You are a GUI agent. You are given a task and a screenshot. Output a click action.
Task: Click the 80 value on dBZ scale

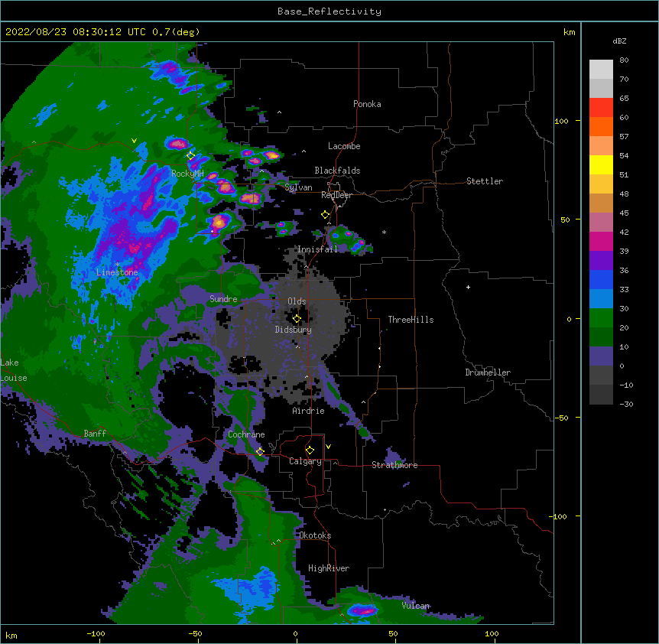624,60
